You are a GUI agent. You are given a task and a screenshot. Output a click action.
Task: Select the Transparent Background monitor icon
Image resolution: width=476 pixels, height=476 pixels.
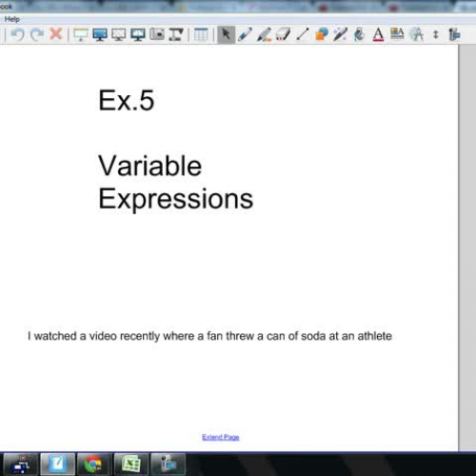119,34
